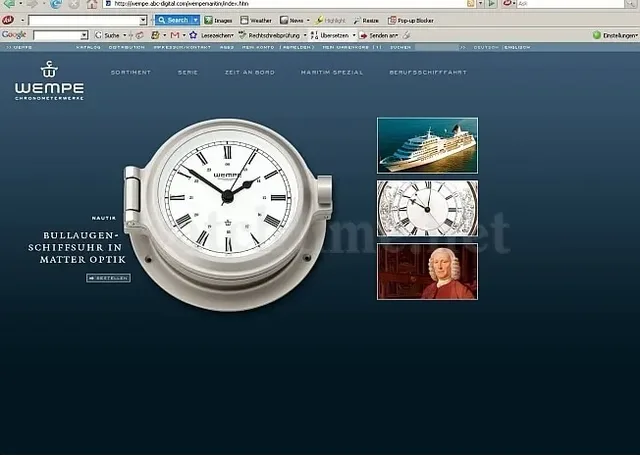
Task: Click the red Ask toolbar logo icon
Action: click(8, 20)
